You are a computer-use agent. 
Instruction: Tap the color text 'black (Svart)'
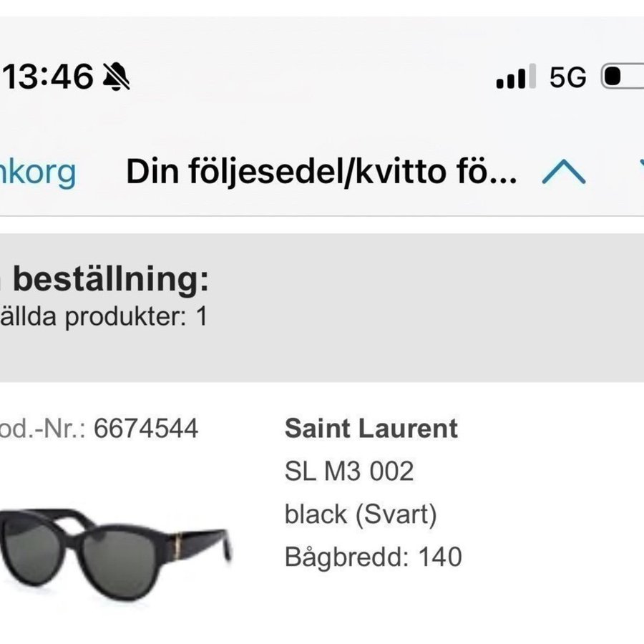click(x=361, y=514)
